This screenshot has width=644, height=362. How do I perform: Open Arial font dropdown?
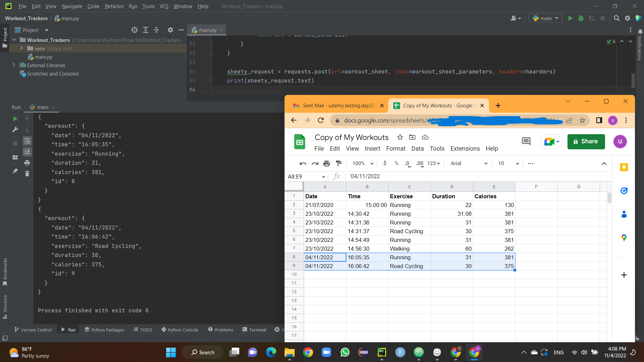coord(469,163)
